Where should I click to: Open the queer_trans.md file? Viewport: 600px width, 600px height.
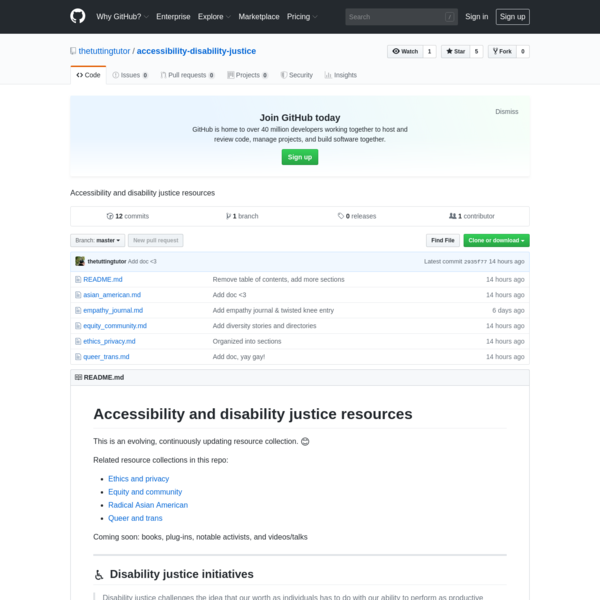point(106,357)
